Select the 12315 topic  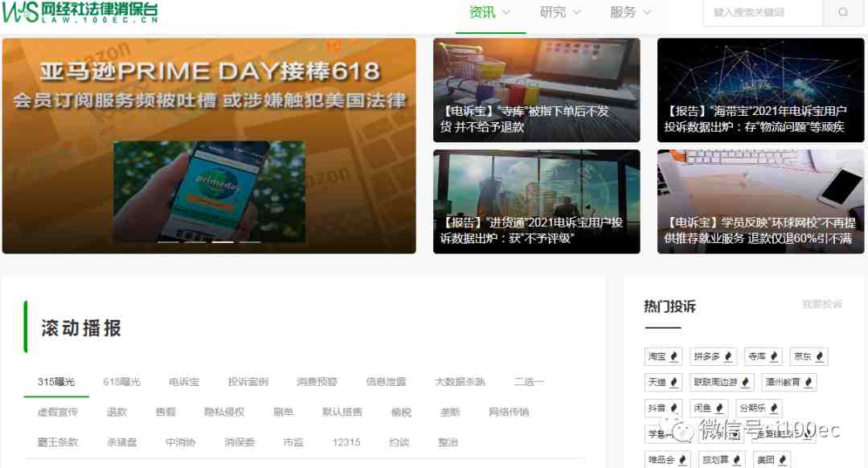click(346, 442)
